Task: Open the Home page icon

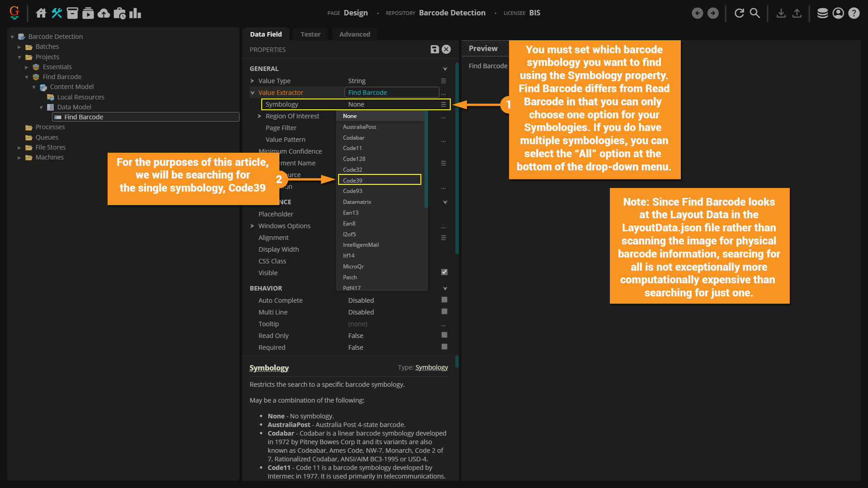Action: coord(41,13)
